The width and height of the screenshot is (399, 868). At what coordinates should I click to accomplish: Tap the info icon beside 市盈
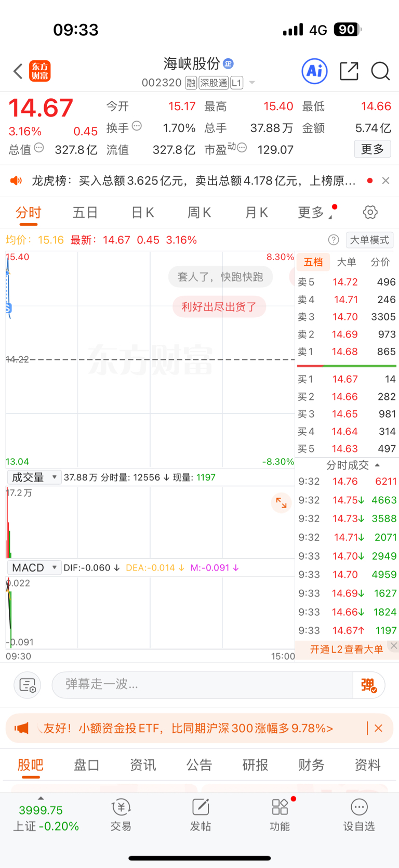coord(242,148)
